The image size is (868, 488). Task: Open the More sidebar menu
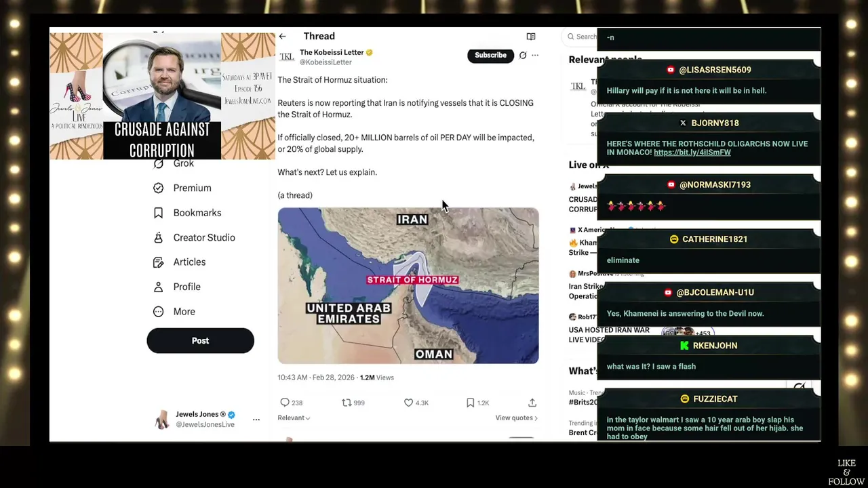click(x=184, y=312)
